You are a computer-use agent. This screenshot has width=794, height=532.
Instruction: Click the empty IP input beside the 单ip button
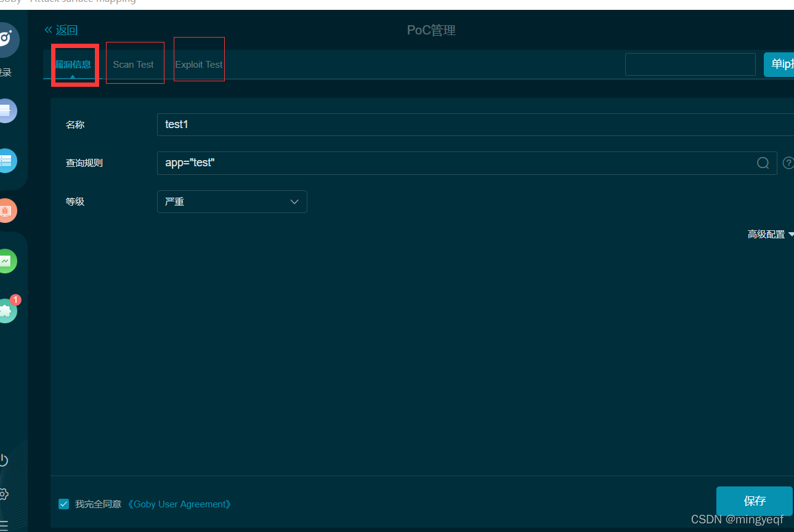pos(691,64)
